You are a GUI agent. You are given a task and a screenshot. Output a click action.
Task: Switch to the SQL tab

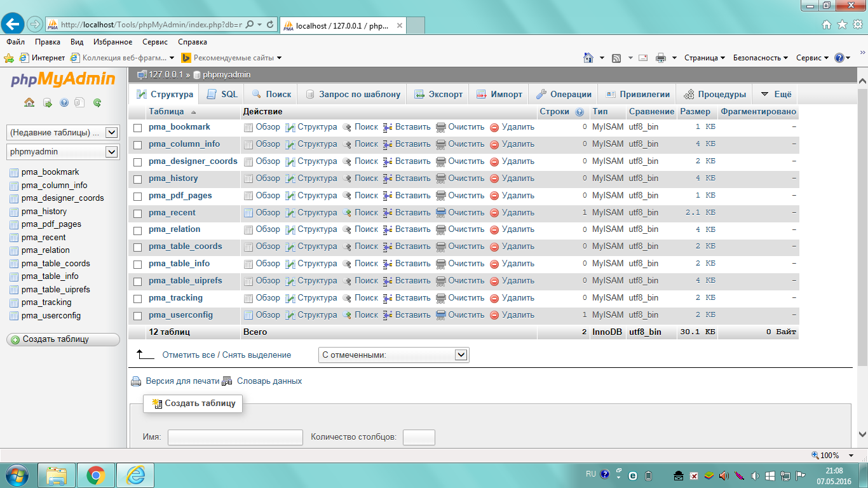click(222, 94)
